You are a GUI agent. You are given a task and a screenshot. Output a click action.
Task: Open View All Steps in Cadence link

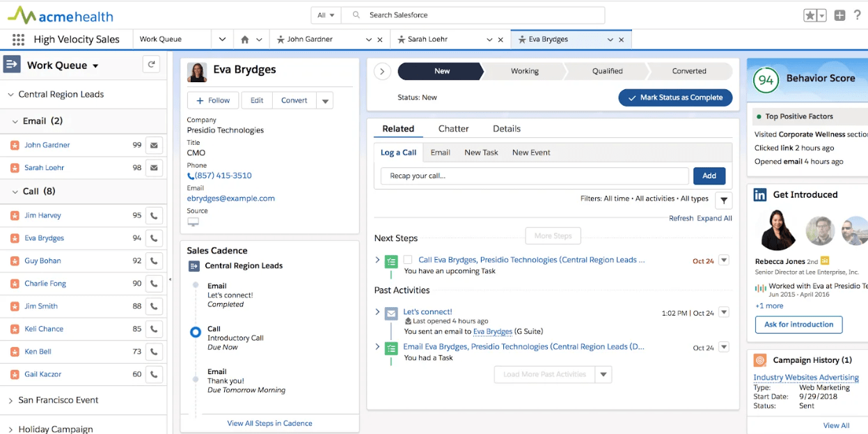[269, 424]
